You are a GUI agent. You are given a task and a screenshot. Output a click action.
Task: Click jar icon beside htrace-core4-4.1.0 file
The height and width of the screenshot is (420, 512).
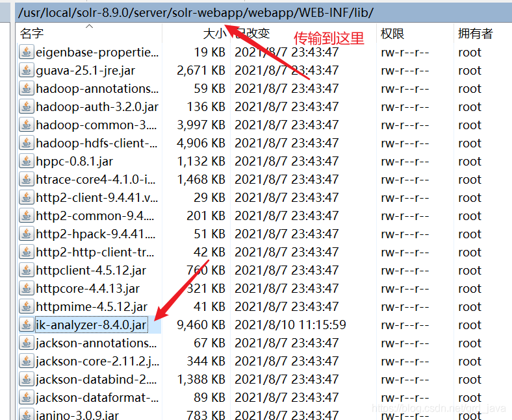[27, 179]
